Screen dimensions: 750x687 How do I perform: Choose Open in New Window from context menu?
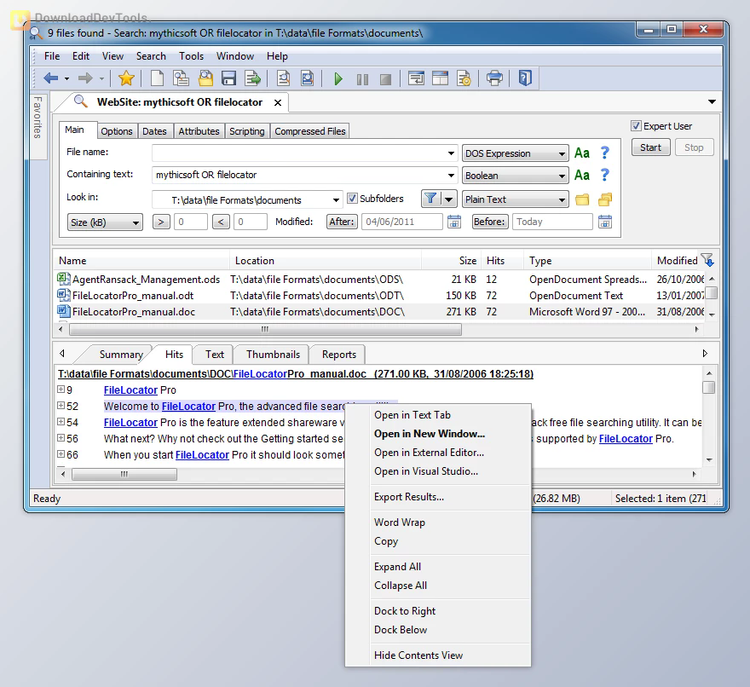point(430,433)
